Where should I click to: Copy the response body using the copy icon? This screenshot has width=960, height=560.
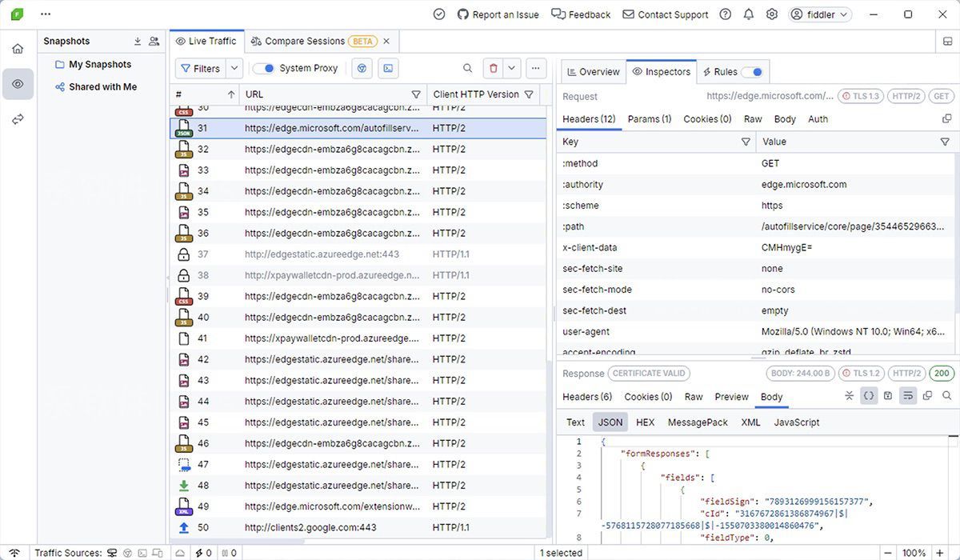(x=927, y=395)
